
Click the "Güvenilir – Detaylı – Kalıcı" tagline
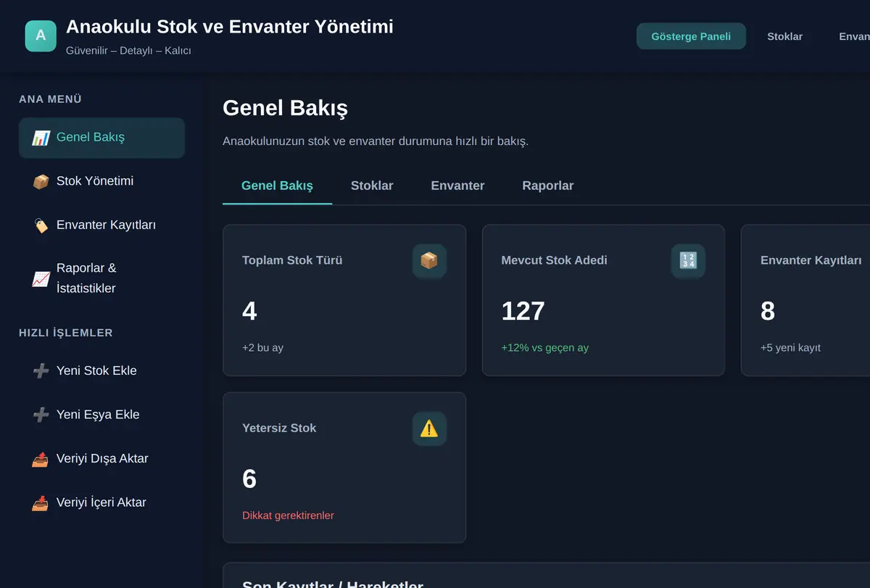point(128,51)
